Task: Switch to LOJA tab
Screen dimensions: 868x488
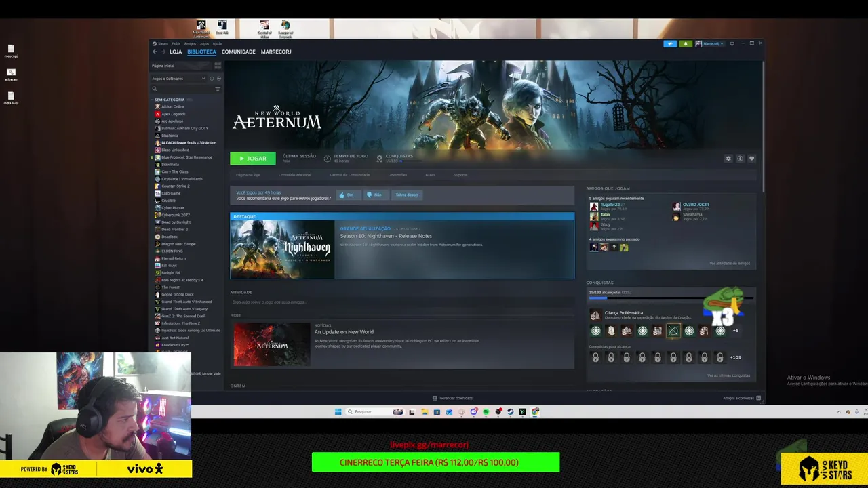Action: click(x=176, y=52)
